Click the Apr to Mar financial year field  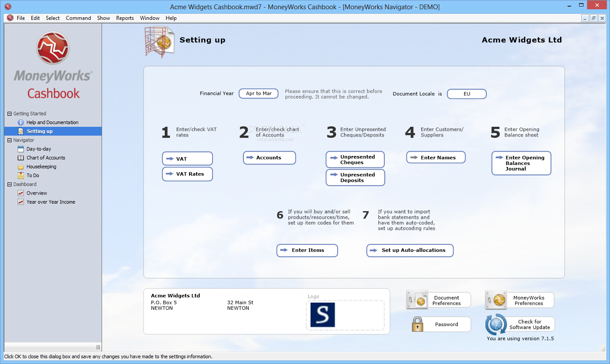point(259,94)
